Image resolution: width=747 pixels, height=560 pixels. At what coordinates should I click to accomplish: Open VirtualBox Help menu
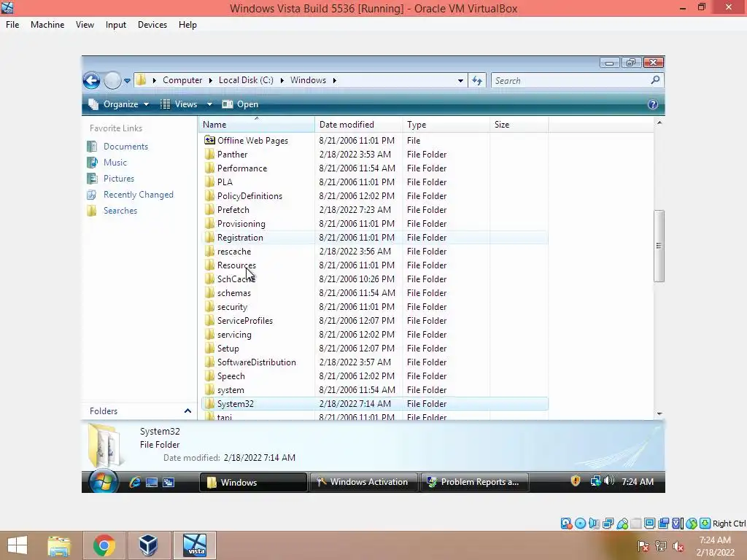[x=187, y=25]
